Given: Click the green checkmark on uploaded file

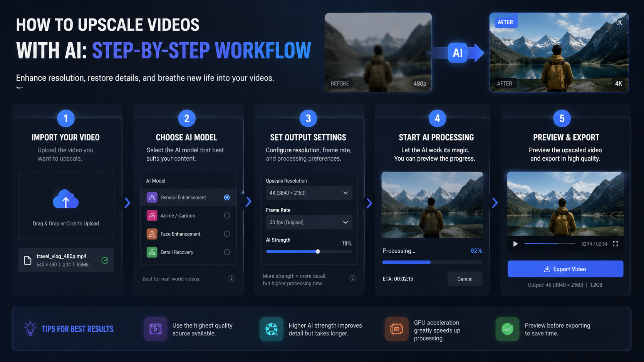Looking at the screenshot, I should tap(105, 260).
